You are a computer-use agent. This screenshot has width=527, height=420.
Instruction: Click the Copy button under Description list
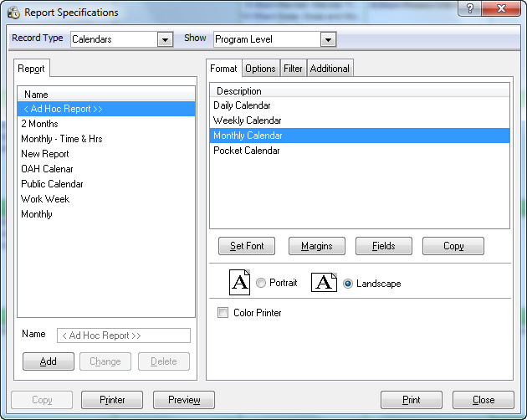coord(453,246)
